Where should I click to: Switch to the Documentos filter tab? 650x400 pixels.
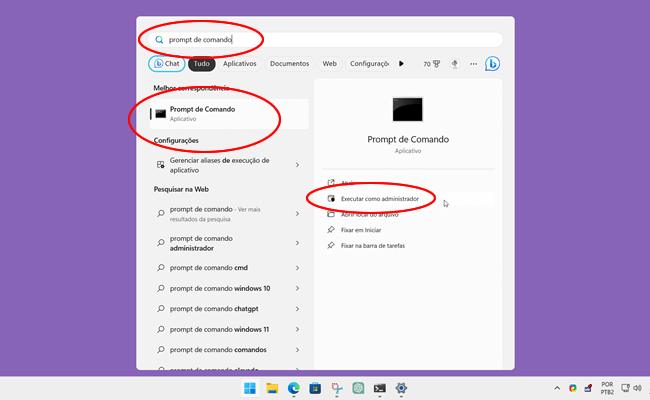[x=289, y=64]
